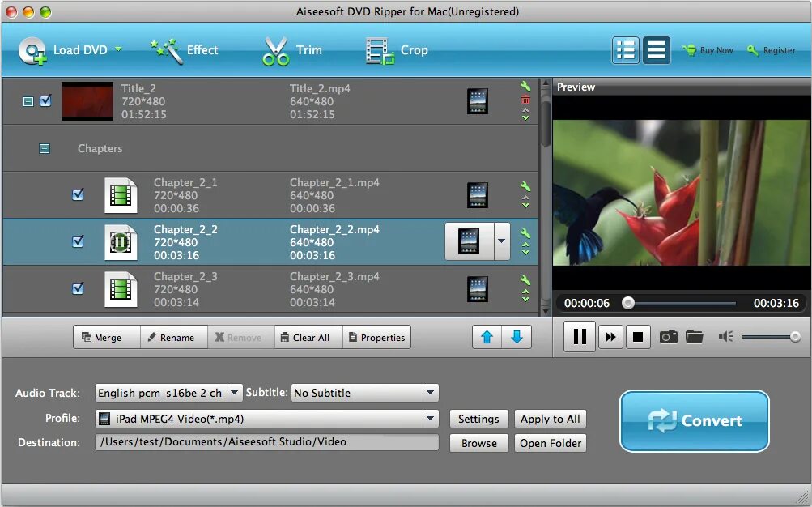Click the Load DVD disc icon
The height and width of the screenshot is (507, 812).
tap(32, 51)
